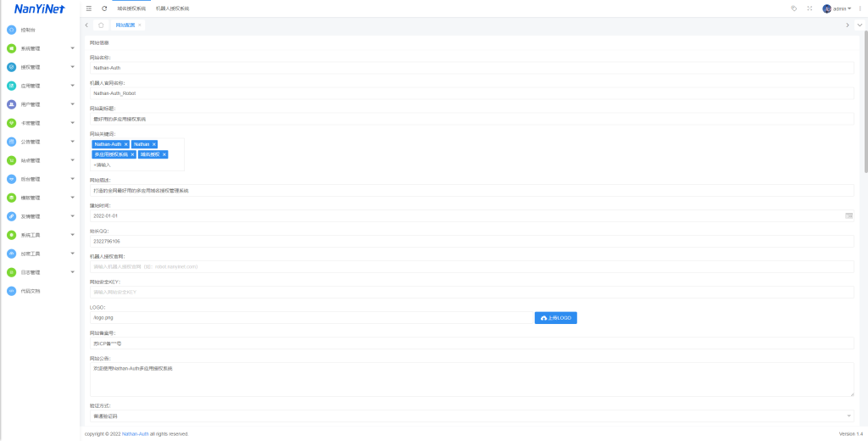Click the tag icon in header
Image resolution: width=868 pixels, height=441 pixels.
click(793, 8)
